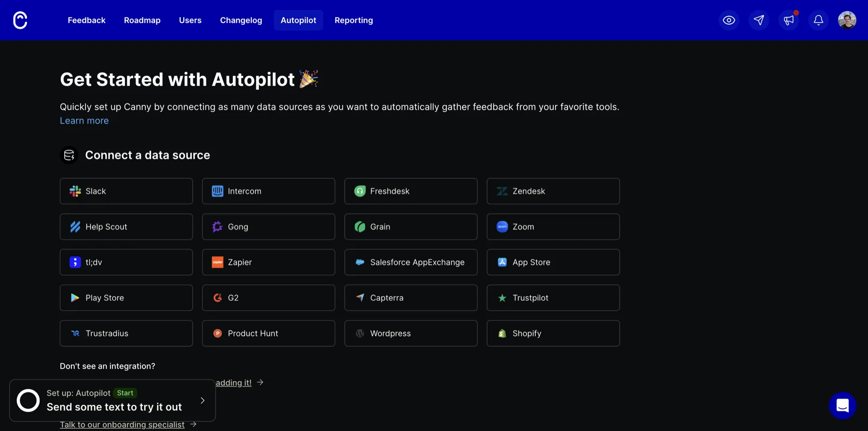Click the Canny logo icon
The image size is (868, 431).
click(20, 20)
